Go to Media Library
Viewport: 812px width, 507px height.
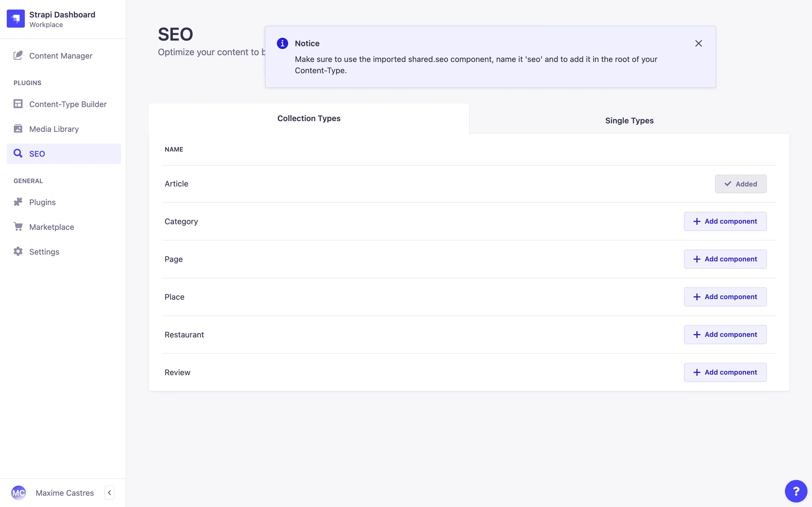(54, 129)
